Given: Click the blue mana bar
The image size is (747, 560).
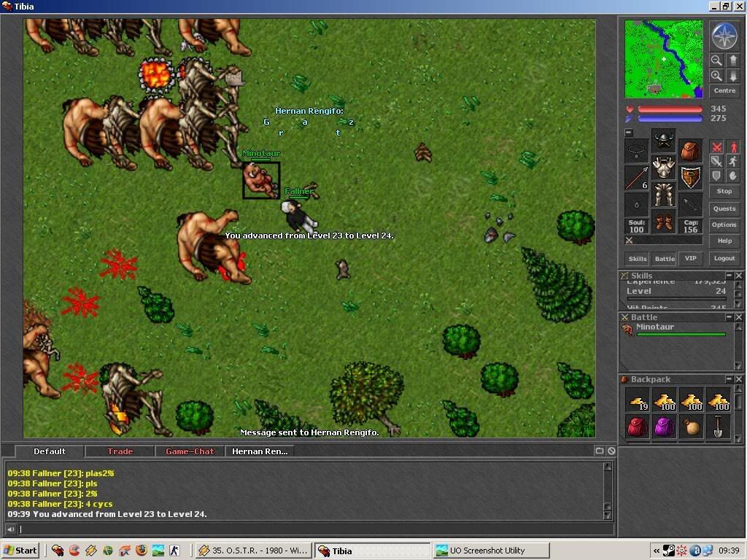Looking at the screenshot, I should (x=670, y=119).
